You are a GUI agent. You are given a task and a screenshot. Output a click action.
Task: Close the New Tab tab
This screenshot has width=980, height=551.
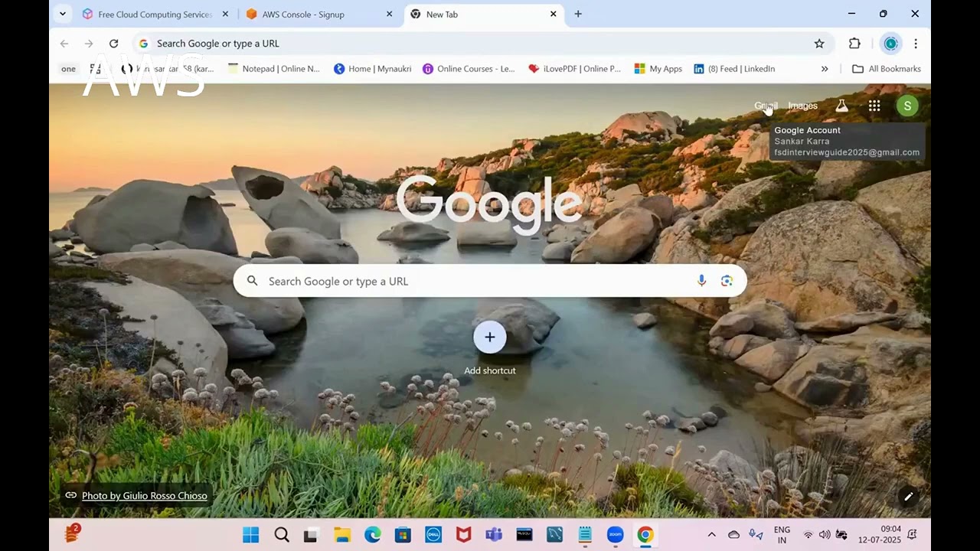(x=554, y=14)
